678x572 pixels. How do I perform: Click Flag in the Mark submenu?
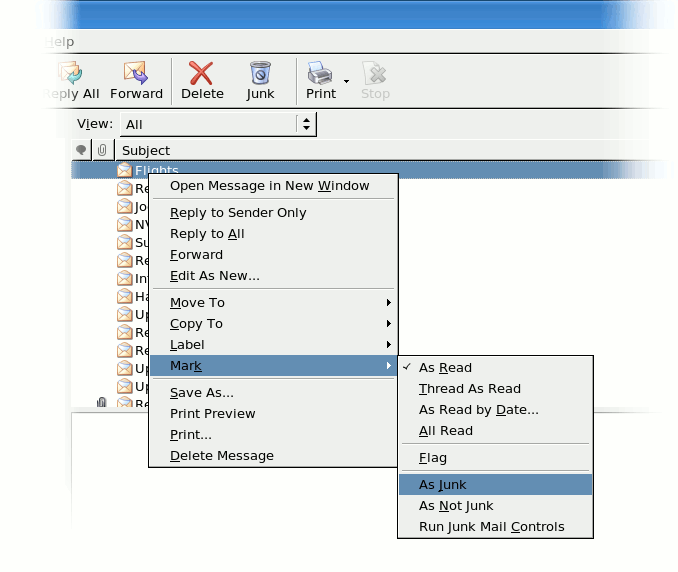point(433,458)
